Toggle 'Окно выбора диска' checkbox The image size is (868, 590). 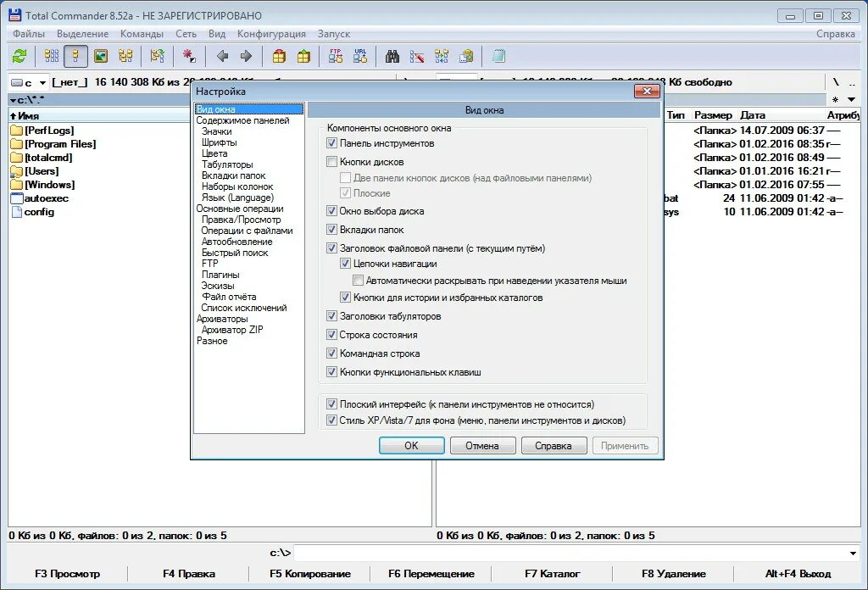[x=331, y=210]
